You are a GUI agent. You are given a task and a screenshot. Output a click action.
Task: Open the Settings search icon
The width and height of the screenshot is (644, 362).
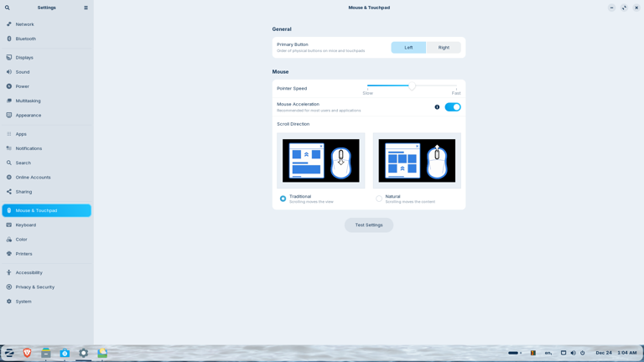click(8, 8)
